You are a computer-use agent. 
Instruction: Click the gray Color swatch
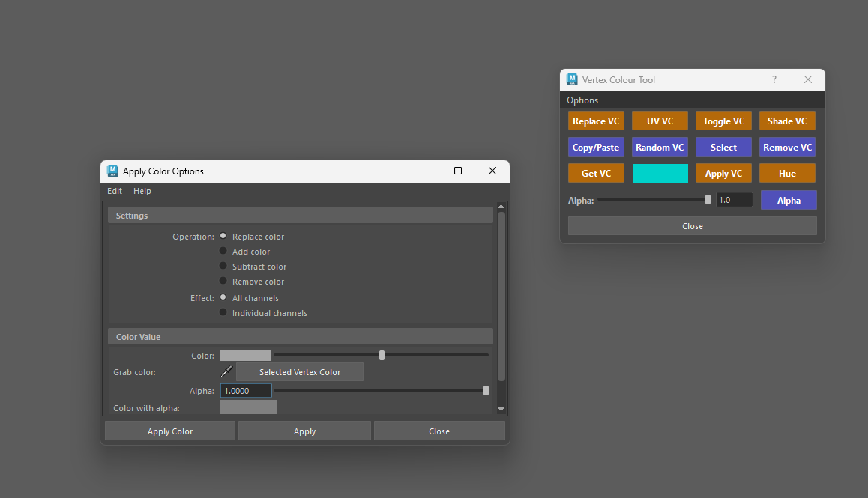pyautogui.click(x=246, y=355)
